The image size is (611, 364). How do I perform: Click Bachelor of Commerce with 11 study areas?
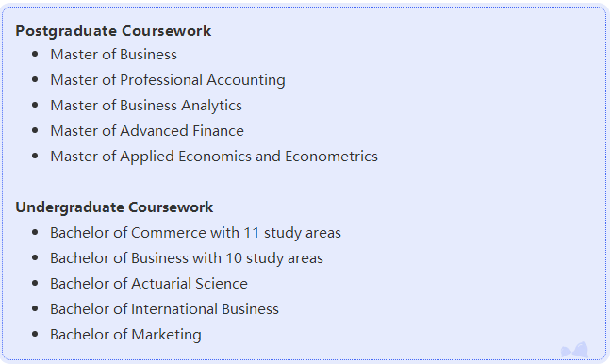coord(195,233)
